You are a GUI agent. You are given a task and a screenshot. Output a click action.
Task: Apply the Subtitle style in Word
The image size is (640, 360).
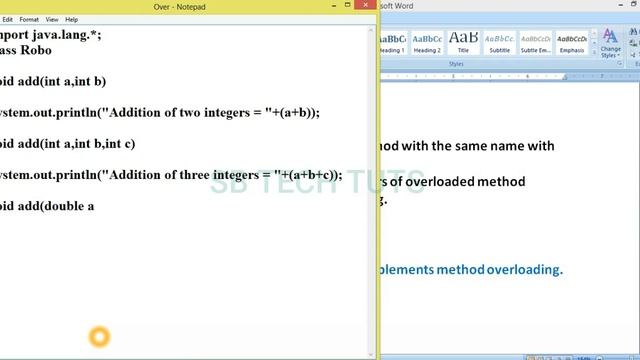point(500,43)
